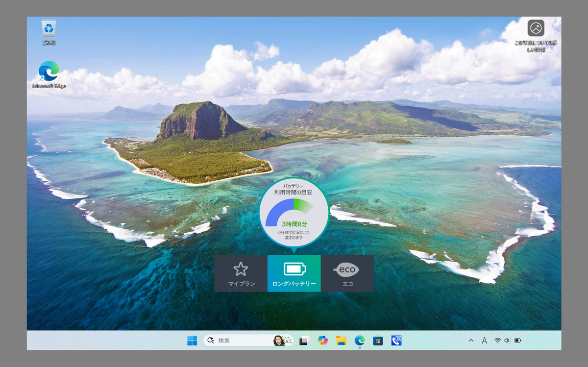Select the ロングバッテリー power mode

point(294,273)
